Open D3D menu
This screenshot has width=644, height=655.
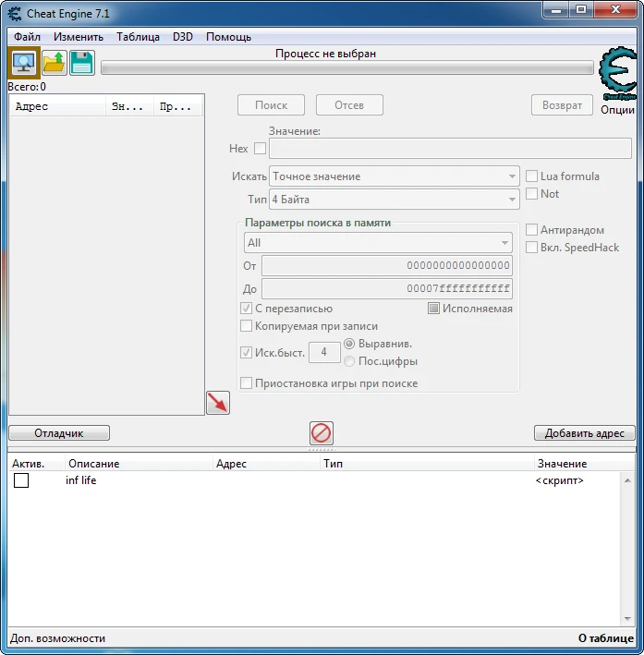pos(183,37)
